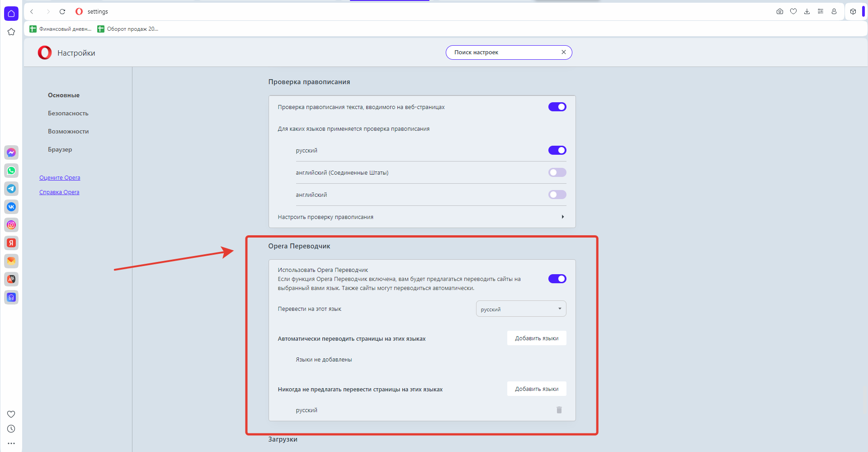Open Telegram in the sidebar
Image resolution: width=868 pixels, height=452 pixels.
[11, 189]
